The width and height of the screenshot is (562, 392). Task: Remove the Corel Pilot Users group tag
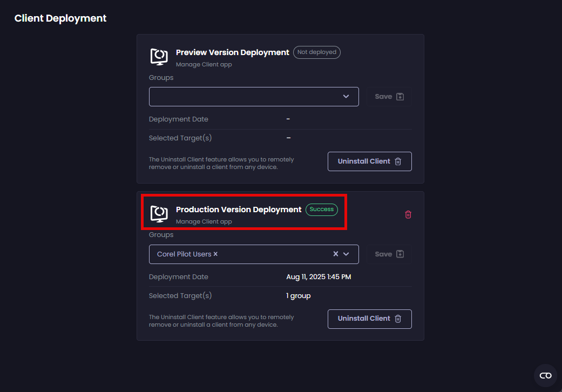[215, 254]
